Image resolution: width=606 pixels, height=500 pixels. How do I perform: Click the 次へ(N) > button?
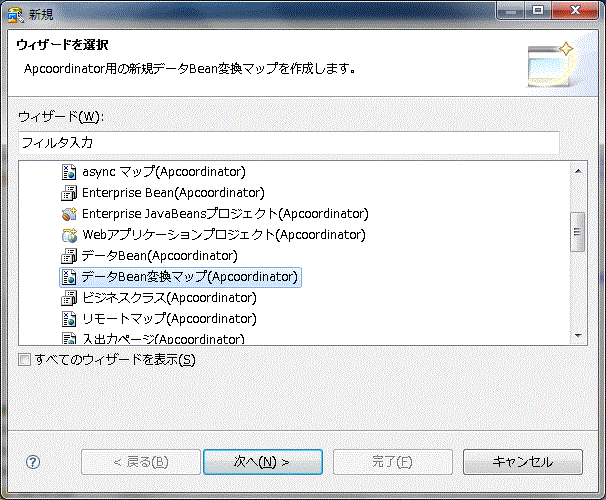263,462
